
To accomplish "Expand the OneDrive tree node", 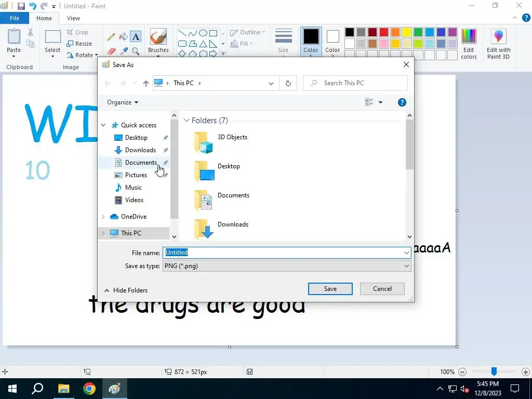I will point(103,217).
